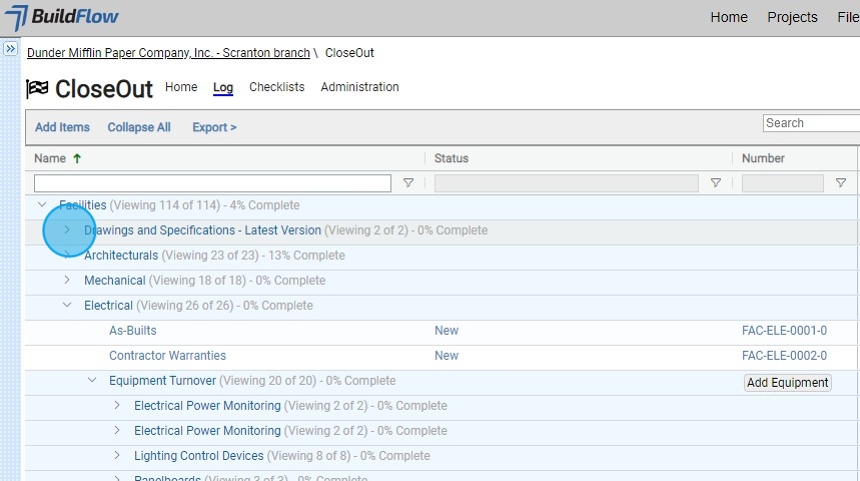860x481 pixels.
Task: Open Projects in the top navigation
Action: 792,17
